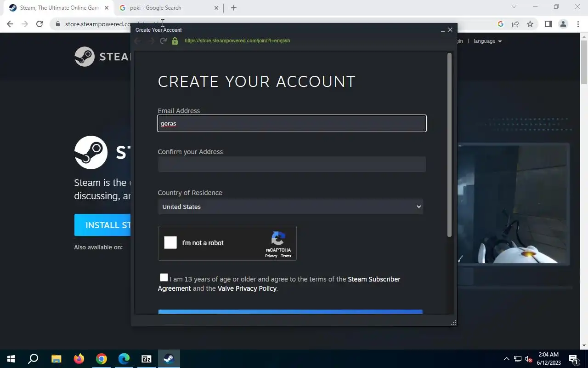Open File Explorer from the taskbar
The width and height of the screenshot is (588, 368).
(x=56, y=359)
